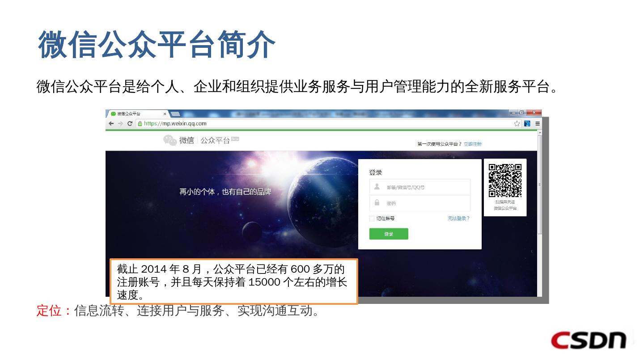Bookmark page with the star icon
The width and height of the screenshot is (644, 362).
pos(517,124)
